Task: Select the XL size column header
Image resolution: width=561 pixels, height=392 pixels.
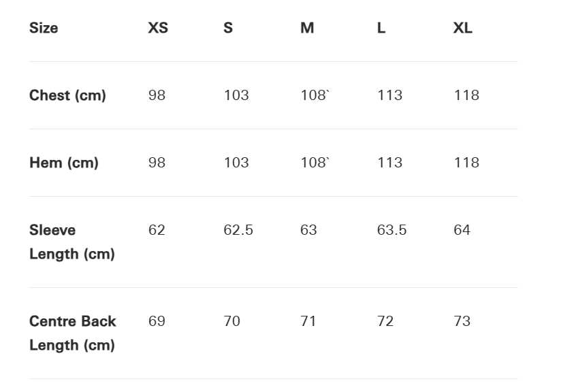Action: coord(463,28)
